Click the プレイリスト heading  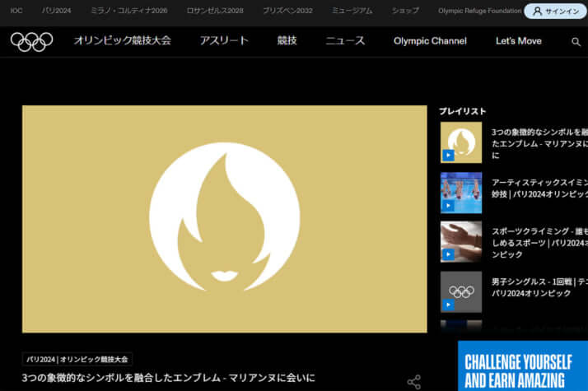coord(462,111)
